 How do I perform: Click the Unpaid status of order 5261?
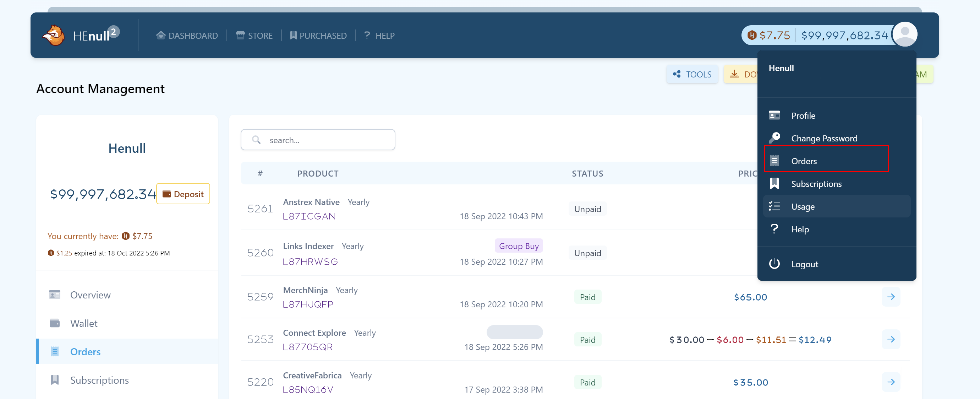pos(587,209)
